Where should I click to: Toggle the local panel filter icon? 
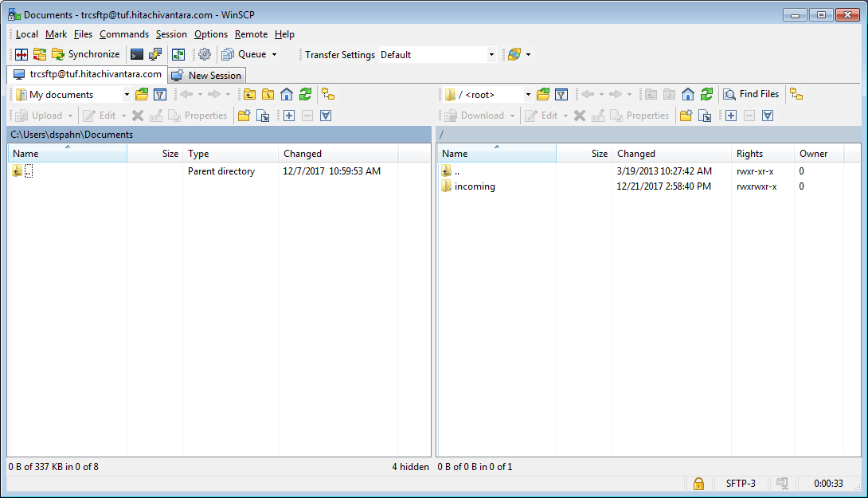point(160,95)
